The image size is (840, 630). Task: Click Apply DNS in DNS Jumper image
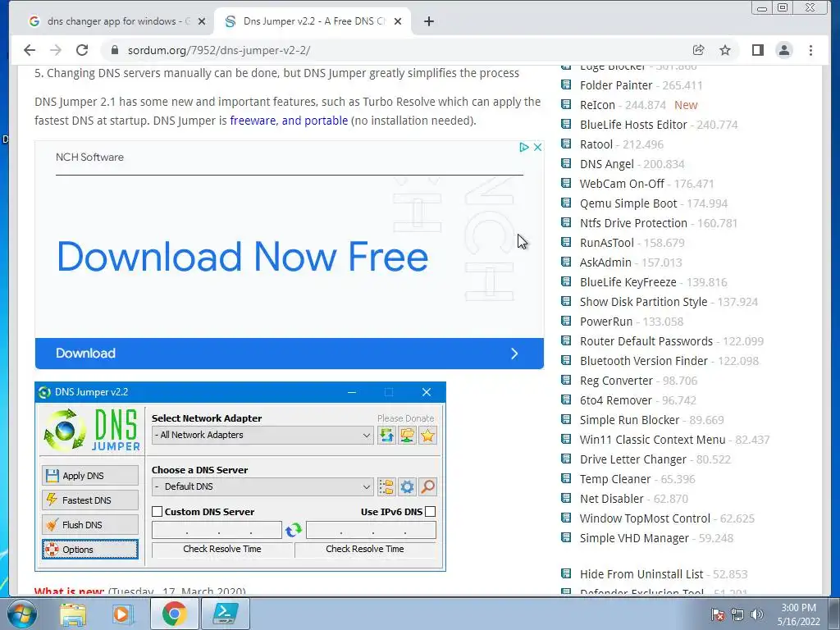89,476
